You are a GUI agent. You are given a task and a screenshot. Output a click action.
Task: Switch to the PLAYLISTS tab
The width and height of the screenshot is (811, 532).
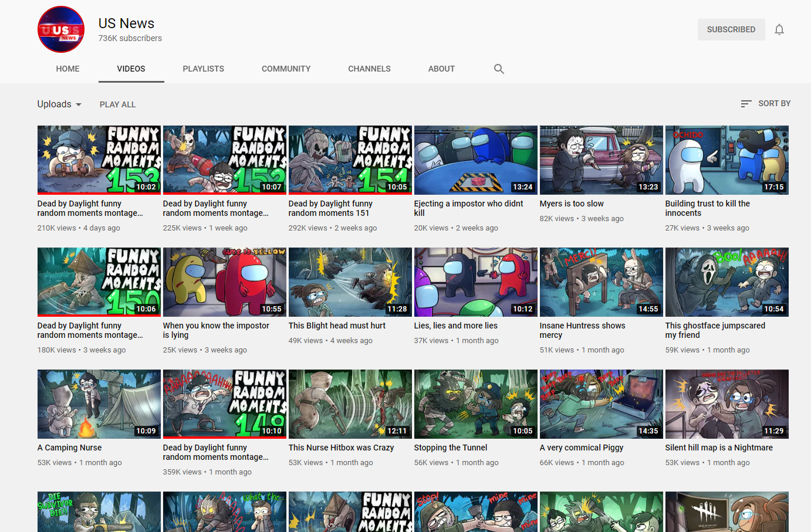204,69
